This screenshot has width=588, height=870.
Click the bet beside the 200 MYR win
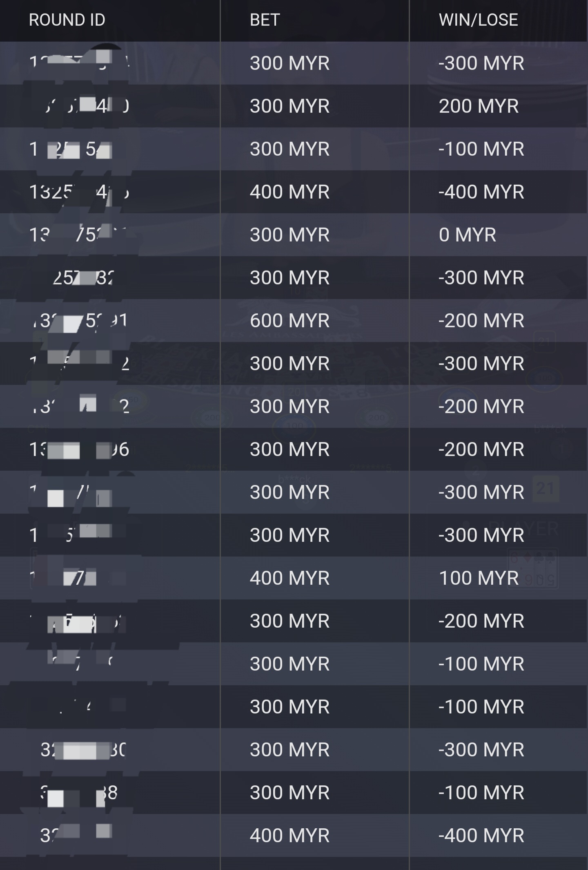coord(290,106)
